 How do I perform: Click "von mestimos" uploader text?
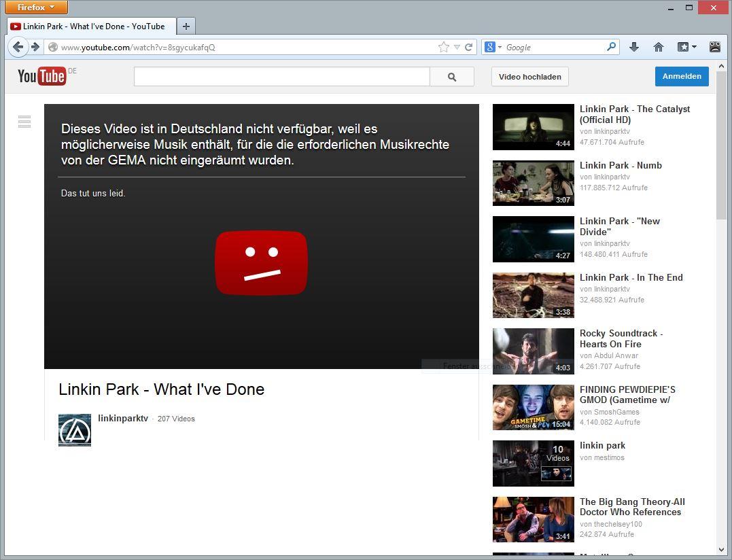coord(602,458)
